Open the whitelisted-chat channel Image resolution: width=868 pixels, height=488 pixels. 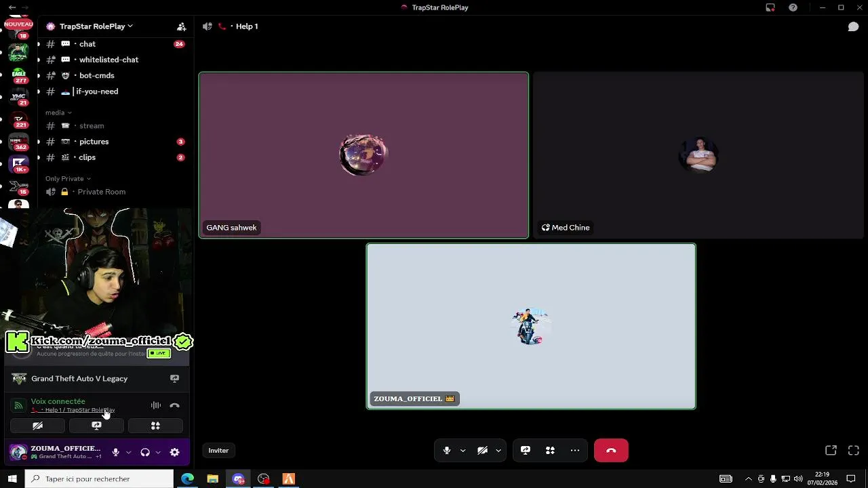[x=113, y=60]
